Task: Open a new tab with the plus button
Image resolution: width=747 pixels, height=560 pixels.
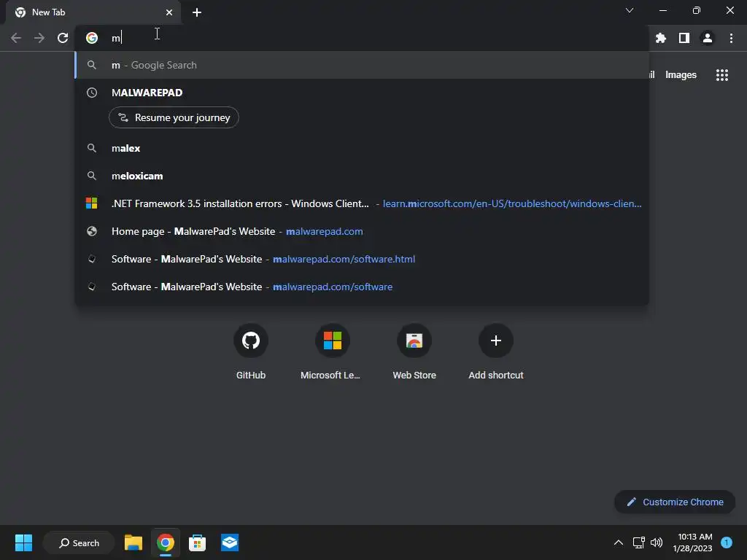Action: tap(197, 12)
